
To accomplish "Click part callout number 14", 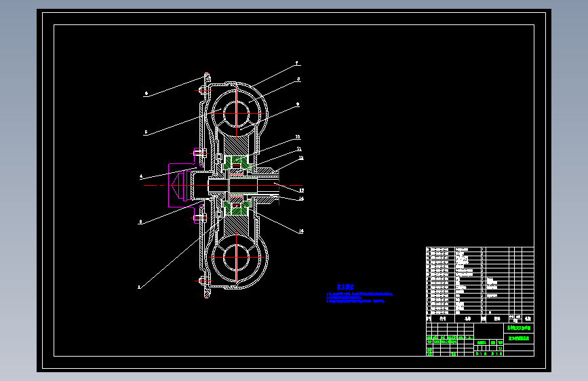I will [x=301, y=199].
